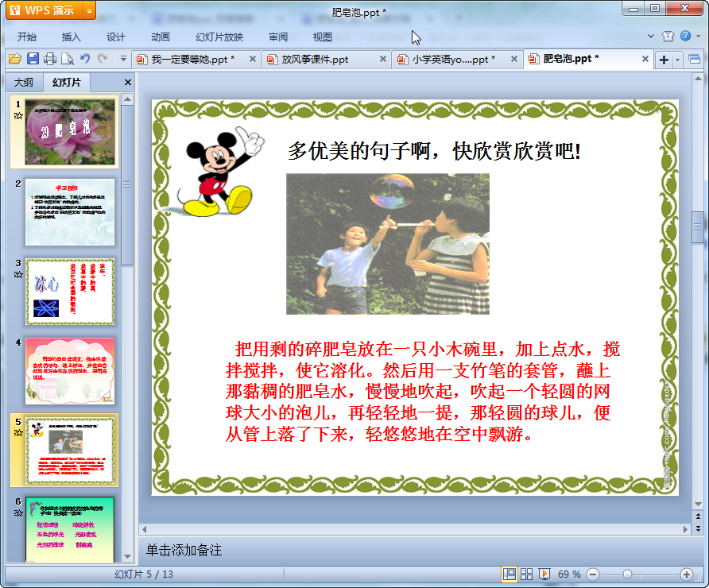Click thumbnail pane scroll up arrow
The width and height of the screenshot is (709, 588).
[x=127, y=99]
